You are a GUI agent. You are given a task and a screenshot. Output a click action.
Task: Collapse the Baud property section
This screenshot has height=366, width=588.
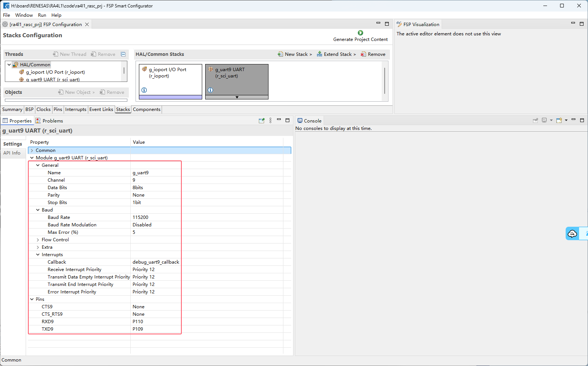[x=38, y=210]
